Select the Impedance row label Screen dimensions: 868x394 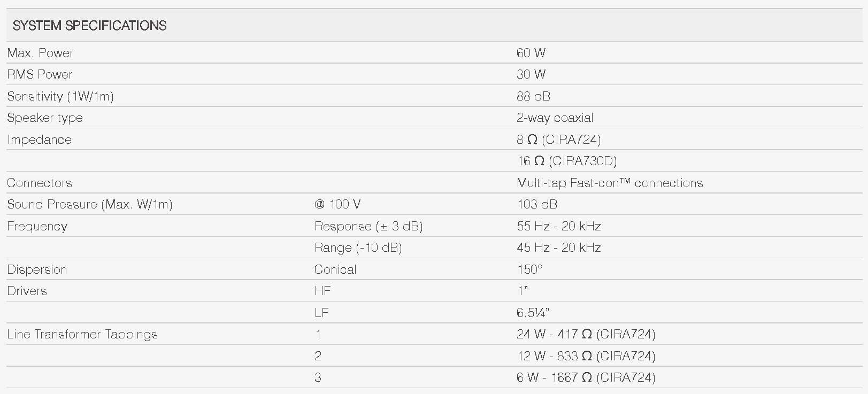39,140
